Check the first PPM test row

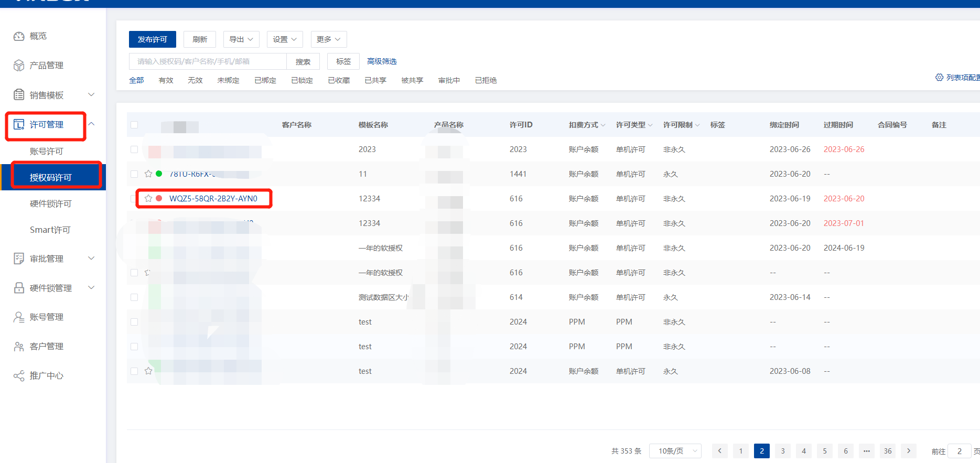[134, 322]
